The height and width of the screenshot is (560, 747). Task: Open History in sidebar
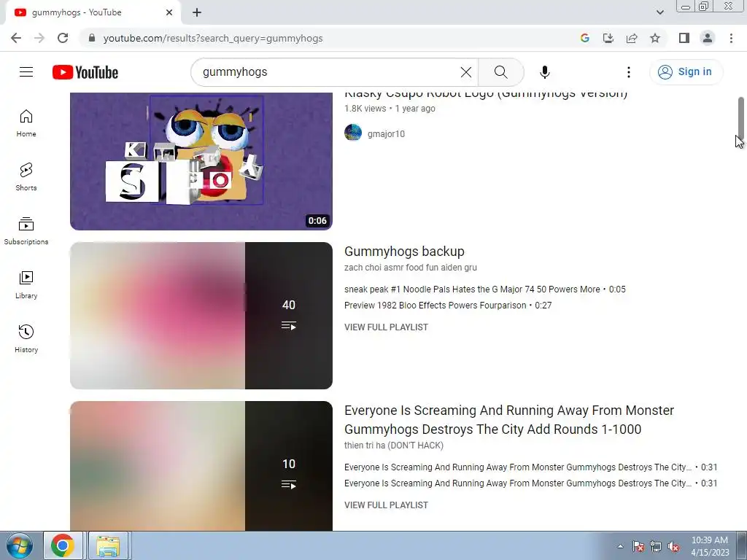26,338
